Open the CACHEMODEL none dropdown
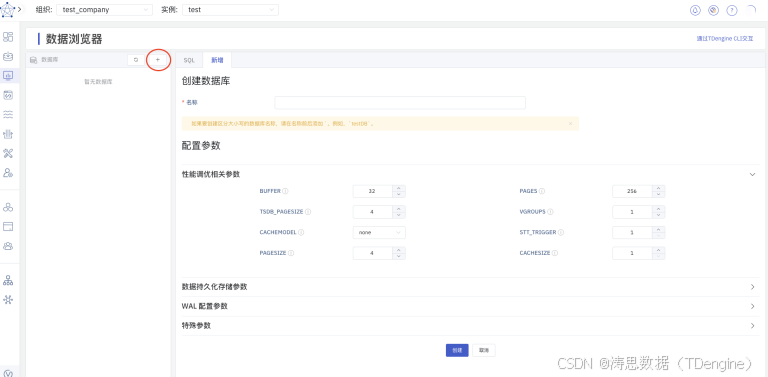The image size is (768, 377). click(x=379, y=233)
